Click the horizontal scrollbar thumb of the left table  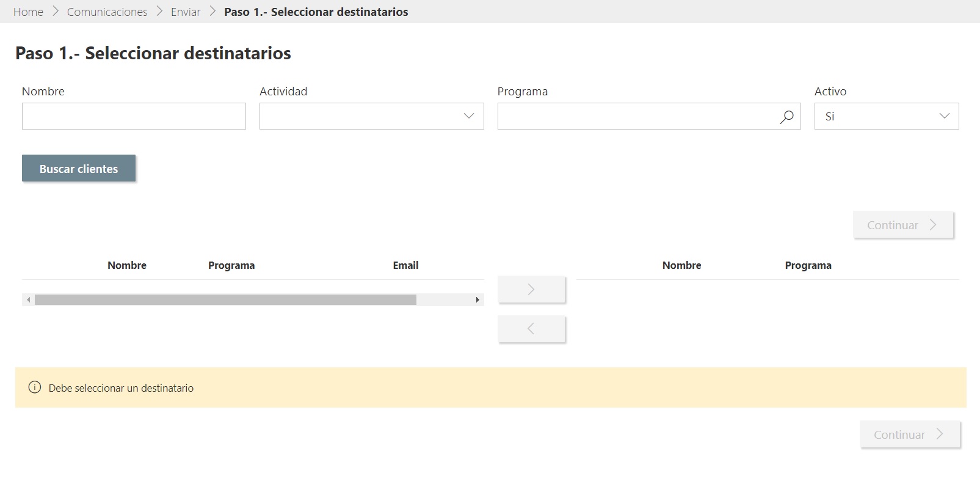tap(225, 300)
